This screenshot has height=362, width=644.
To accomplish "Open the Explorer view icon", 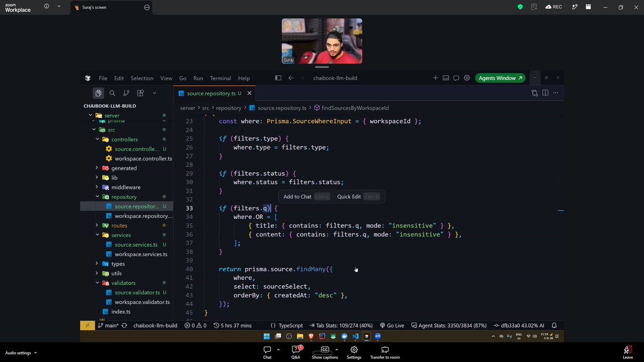I will tap(98, 93).
